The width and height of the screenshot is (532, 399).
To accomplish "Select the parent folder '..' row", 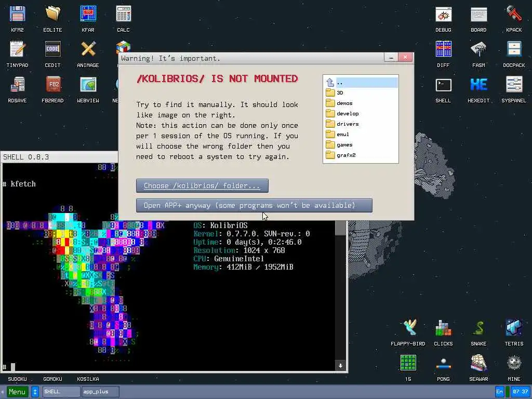I will point(361,83).
